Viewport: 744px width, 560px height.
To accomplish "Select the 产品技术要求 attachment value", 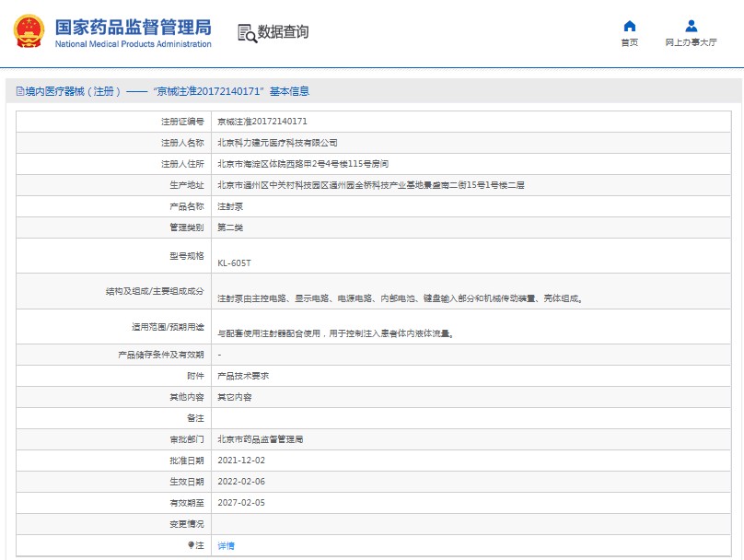I will (243, 376).
